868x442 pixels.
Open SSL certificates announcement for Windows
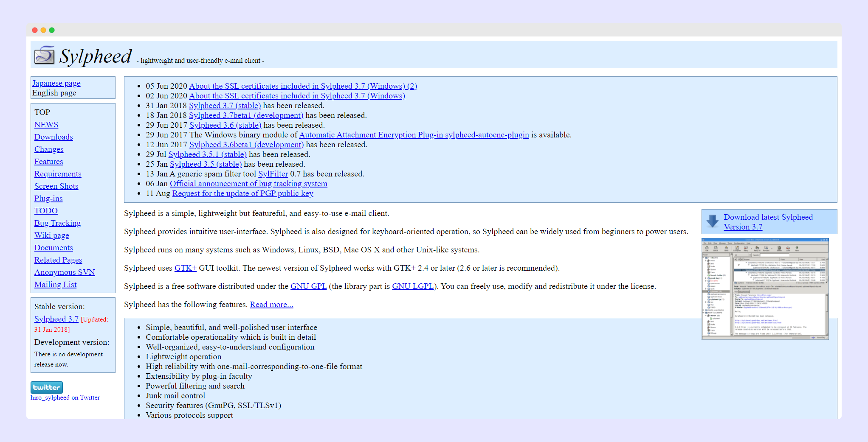[x=297, y=96]
